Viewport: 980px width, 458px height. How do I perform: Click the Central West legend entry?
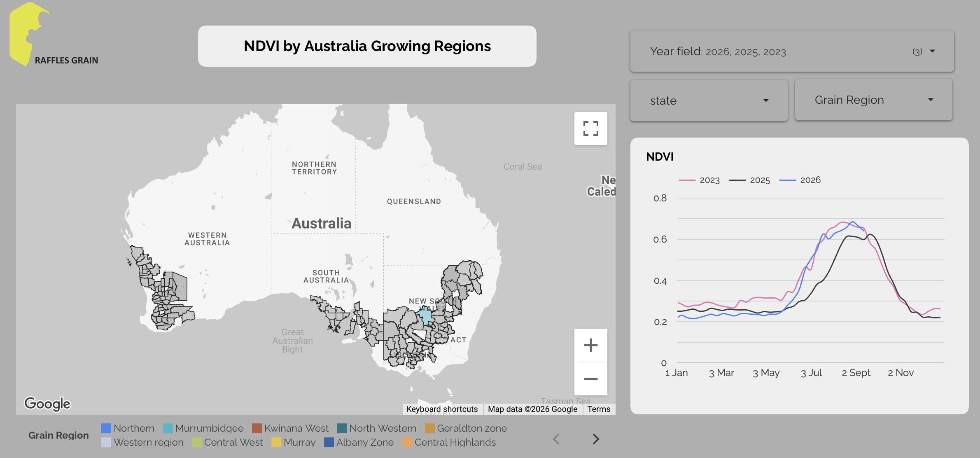pyautogui.click(x=227, y=442)
